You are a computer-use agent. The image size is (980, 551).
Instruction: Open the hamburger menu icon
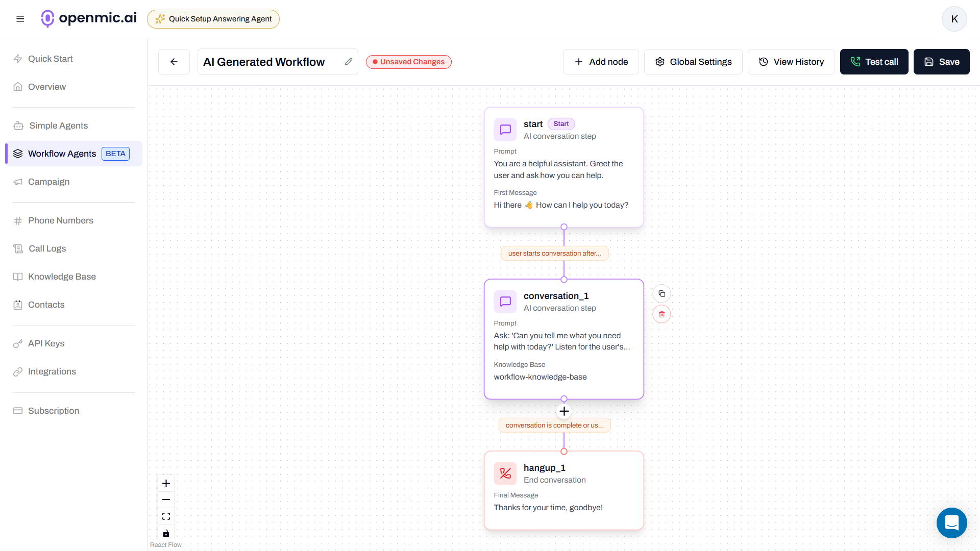[x=20, y=18]
